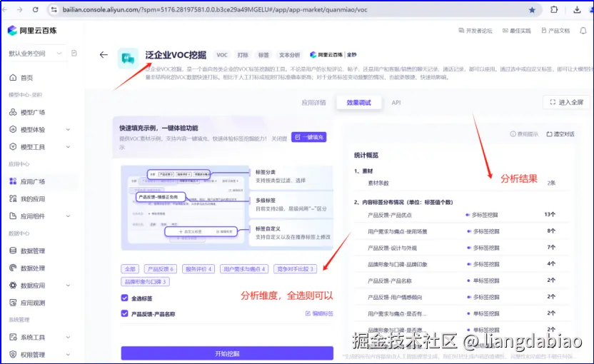The height and width of the screenshot is (364, 594).
Task: Click the 阿里云百炼 logo
Action: pyautogui.click(x=32, y=31)
